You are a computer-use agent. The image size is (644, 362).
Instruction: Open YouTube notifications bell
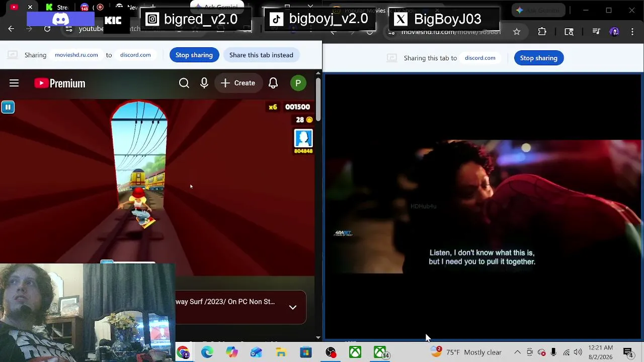pos(273,83)
